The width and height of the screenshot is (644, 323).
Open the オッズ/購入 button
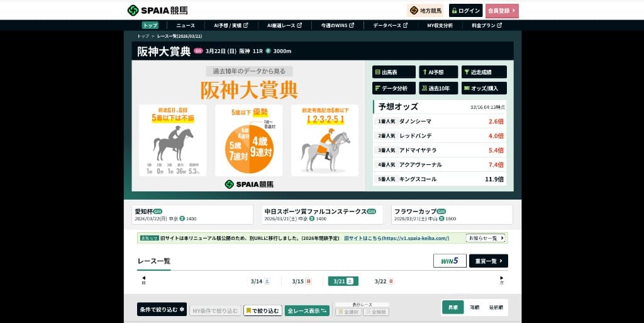click(484, 88)
